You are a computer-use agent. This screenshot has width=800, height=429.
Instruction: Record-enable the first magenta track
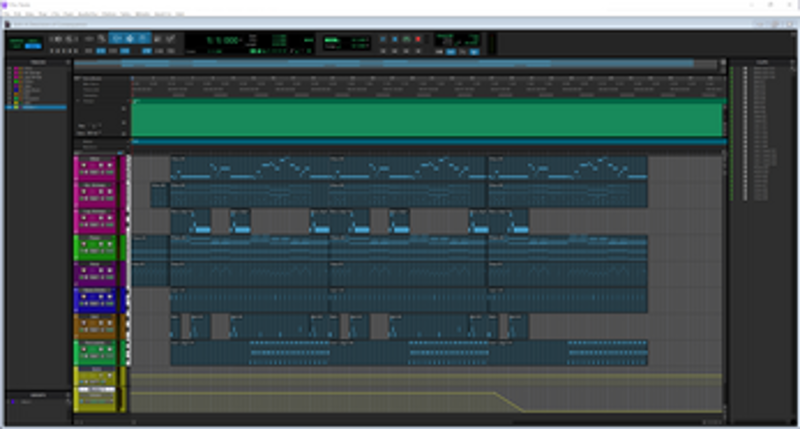point(84,166)
